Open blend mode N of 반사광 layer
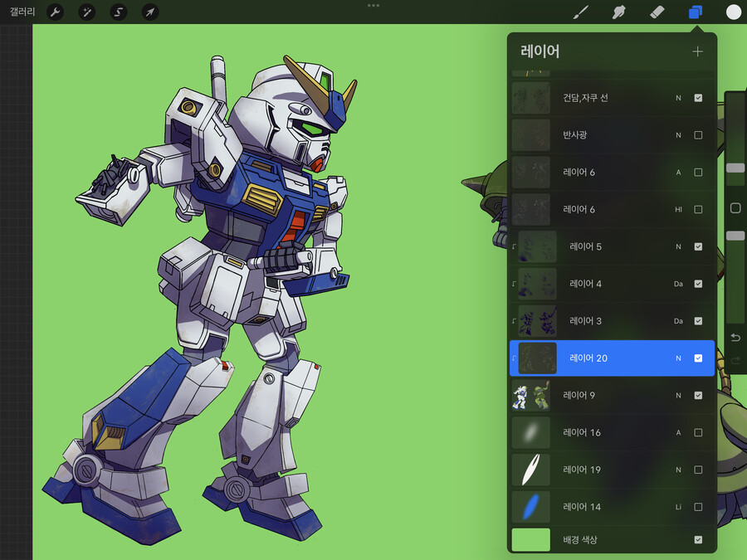The image size is (747, 560). click(678, 135)
